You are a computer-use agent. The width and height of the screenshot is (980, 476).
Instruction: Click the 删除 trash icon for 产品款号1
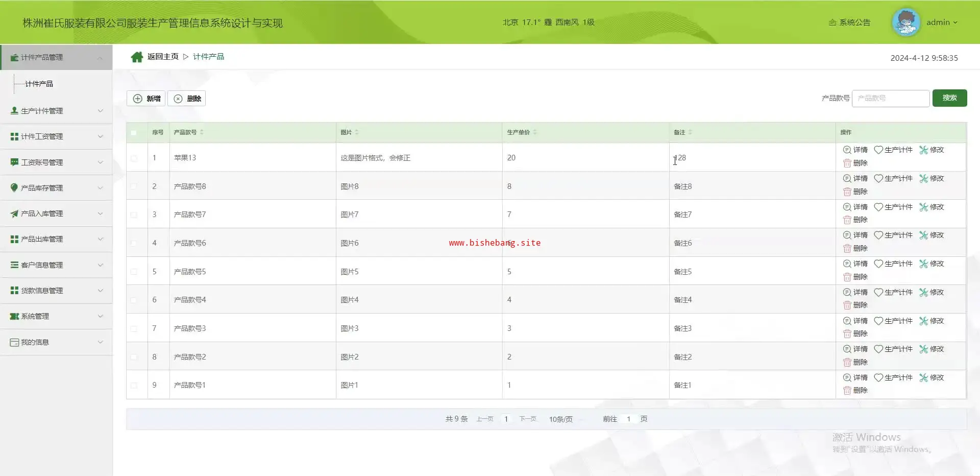847,390
